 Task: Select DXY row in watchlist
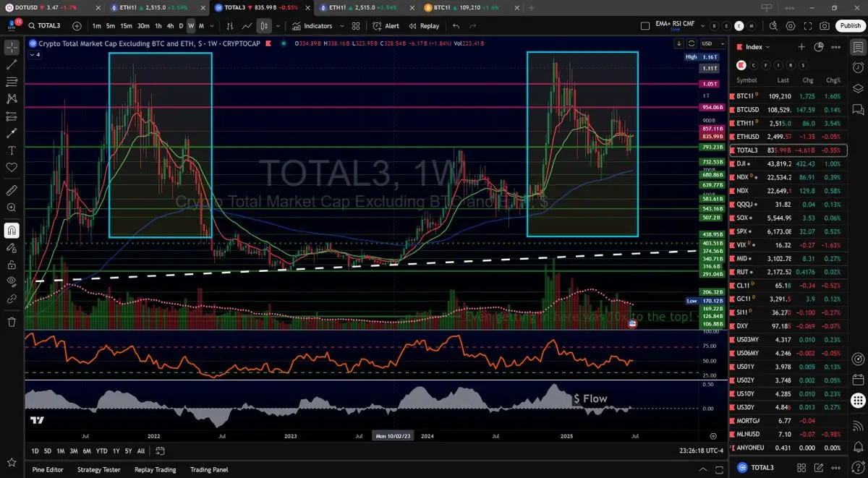(788, 326)
